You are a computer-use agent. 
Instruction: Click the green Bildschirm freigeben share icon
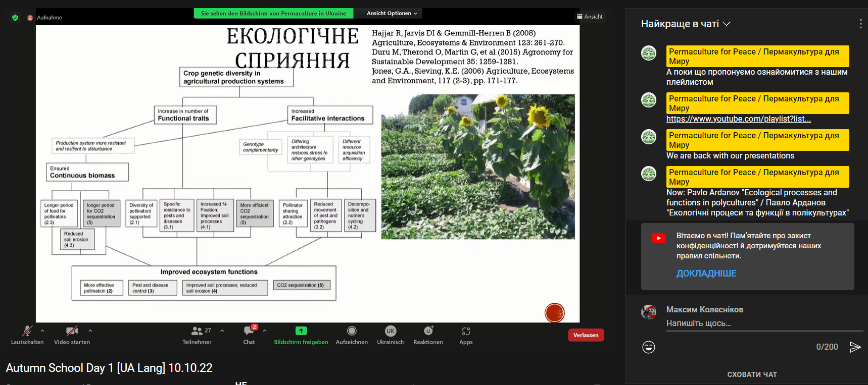coord(301,331)
